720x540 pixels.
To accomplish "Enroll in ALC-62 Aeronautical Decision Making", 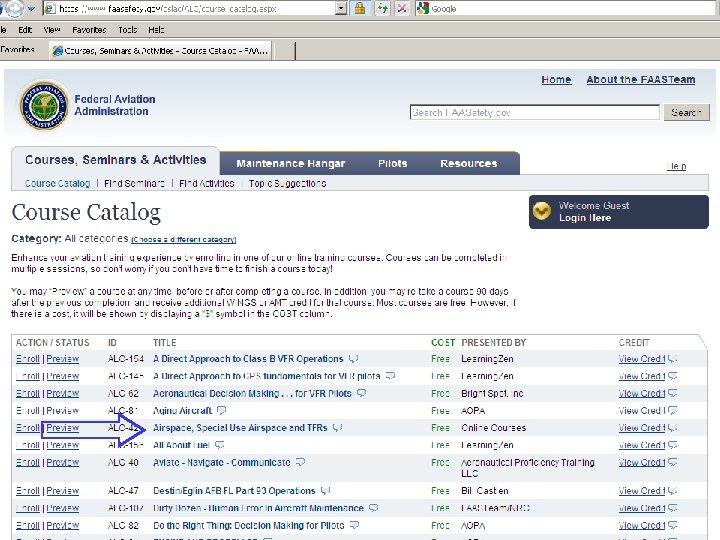I will 28,393.
